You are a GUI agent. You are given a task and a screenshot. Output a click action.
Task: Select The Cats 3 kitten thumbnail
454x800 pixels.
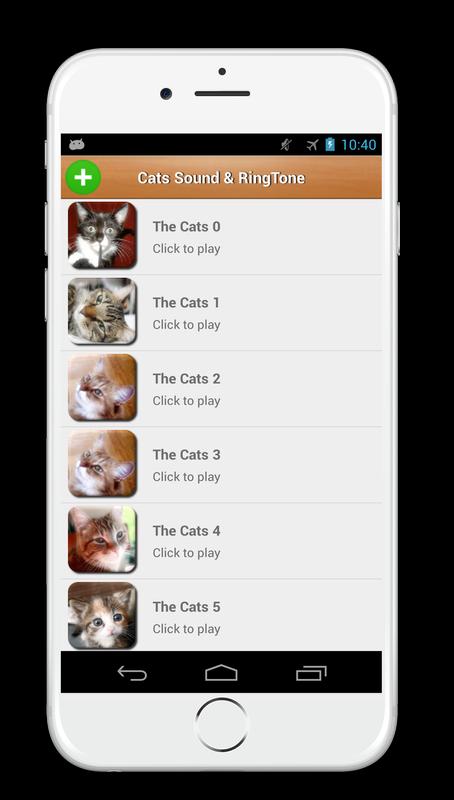[103, 463]
